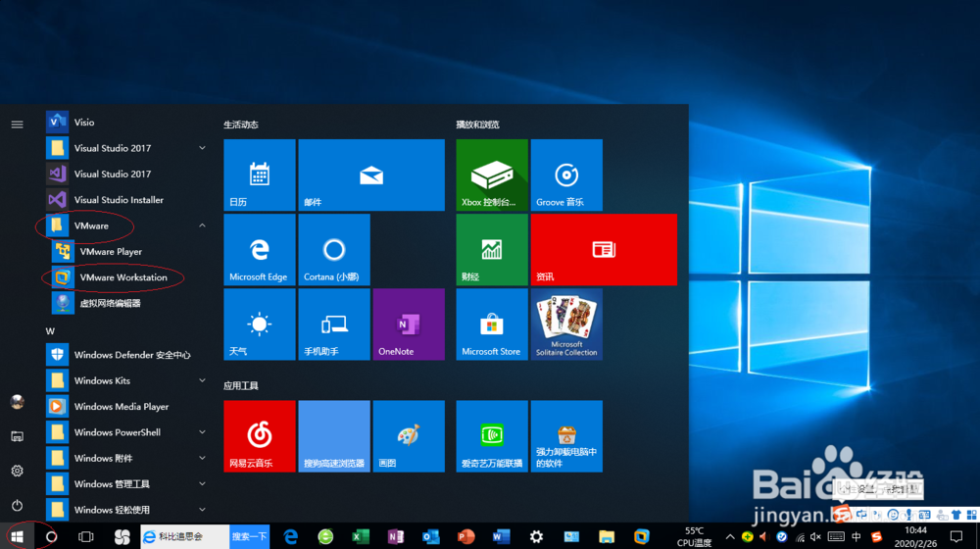Open 虚拟网络编辑器 entry

pos(125,303)
